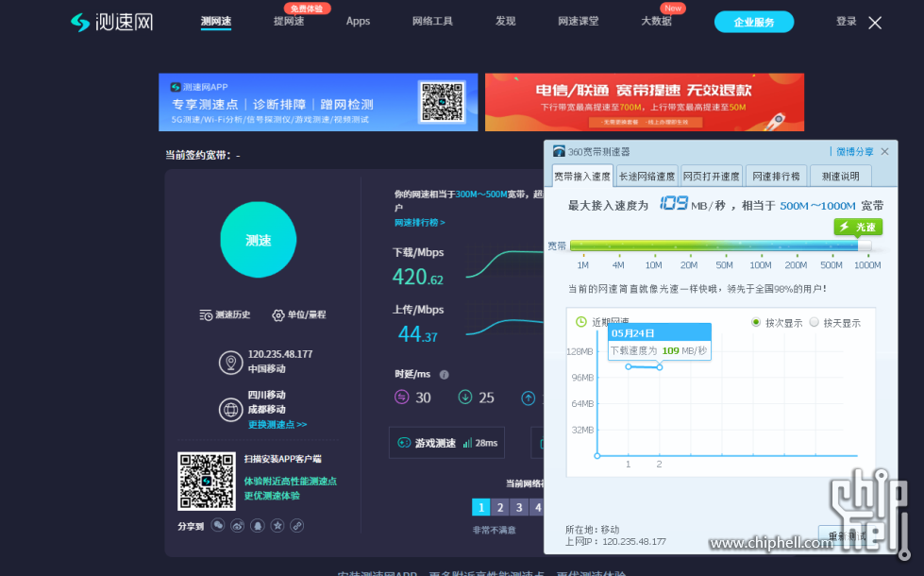Screen dimensions: 924x576
Task: Open the 测速历史 history icon
Action: click(x=206, y=315)
